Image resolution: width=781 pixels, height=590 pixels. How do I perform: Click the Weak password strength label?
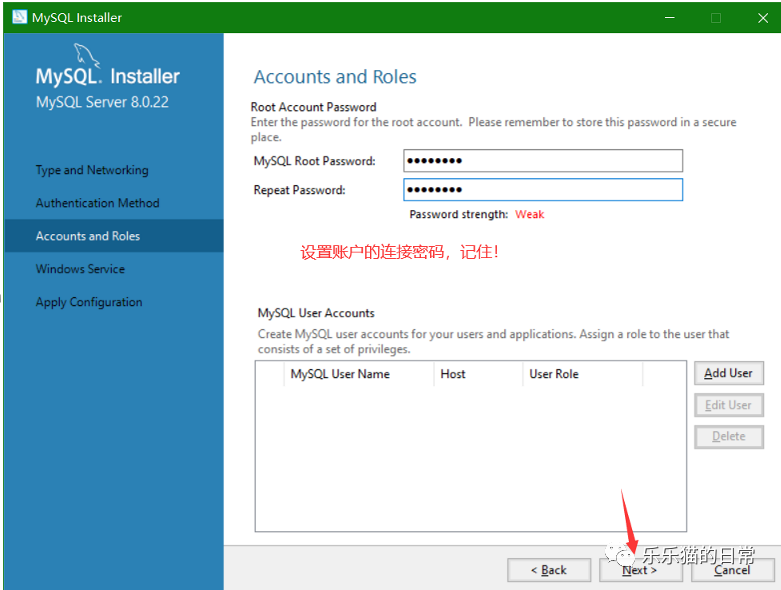[529, 215]
